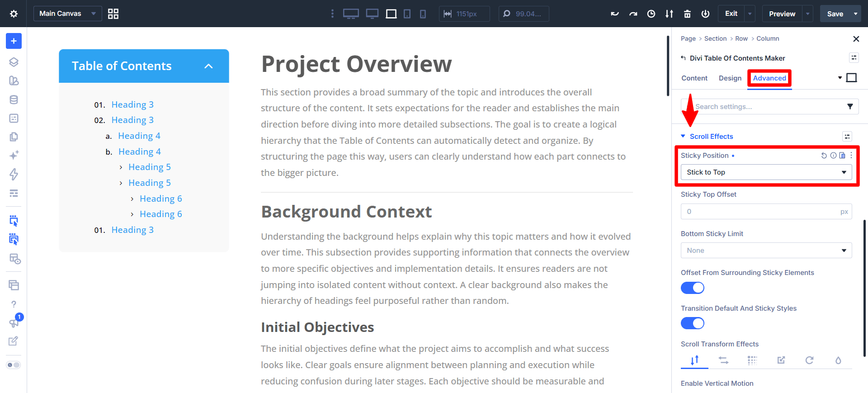Open the help question mark icon

point(14,304)
